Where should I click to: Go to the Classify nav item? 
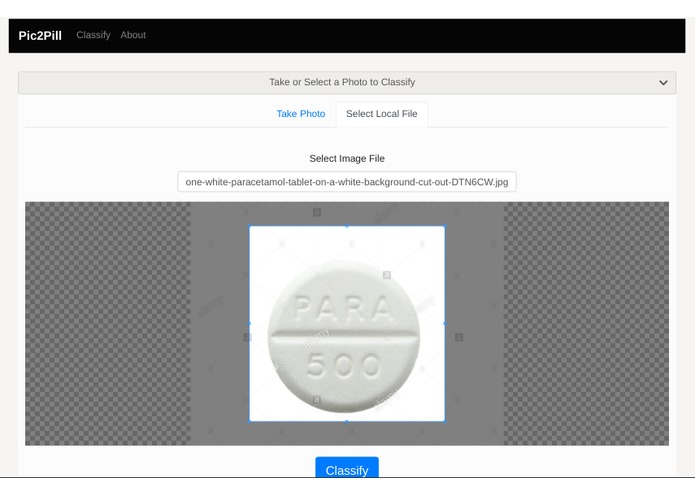point(93,35)
